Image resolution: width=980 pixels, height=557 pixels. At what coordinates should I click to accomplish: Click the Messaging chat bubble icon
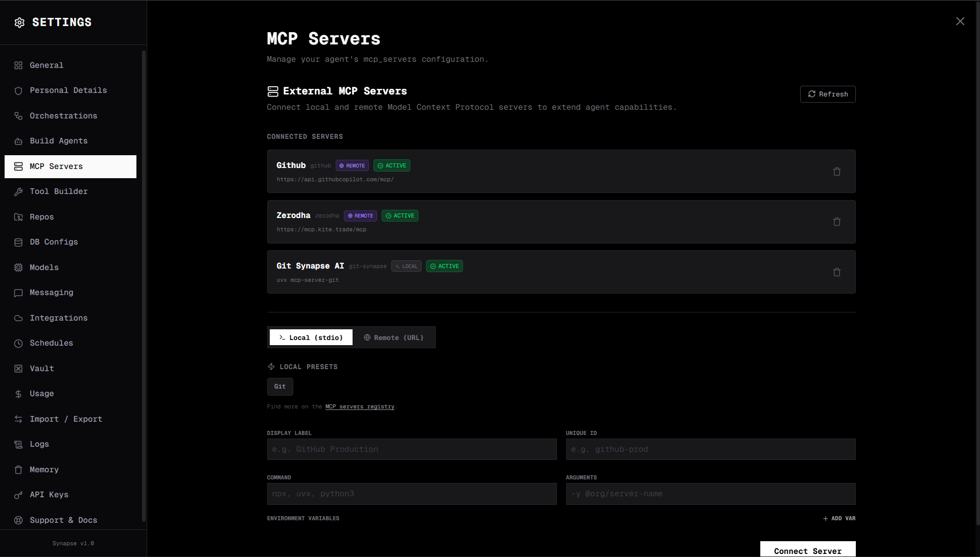(x=18, y=293)
